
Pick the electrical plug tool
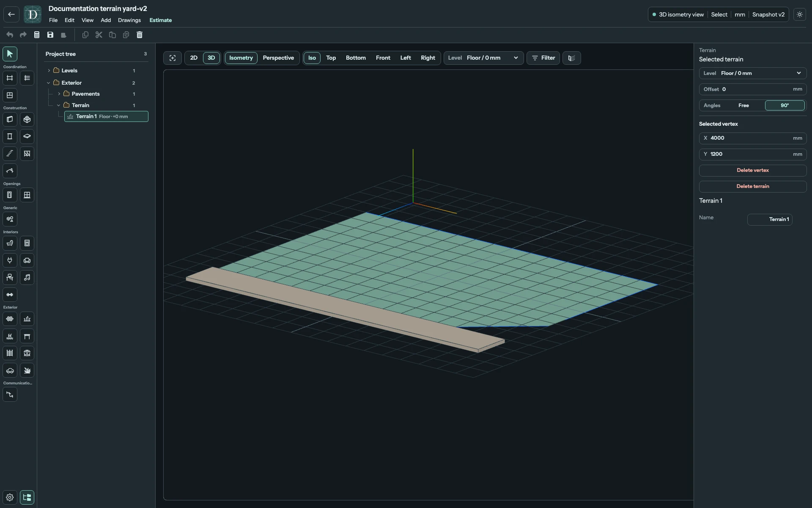tap(10, 260)
